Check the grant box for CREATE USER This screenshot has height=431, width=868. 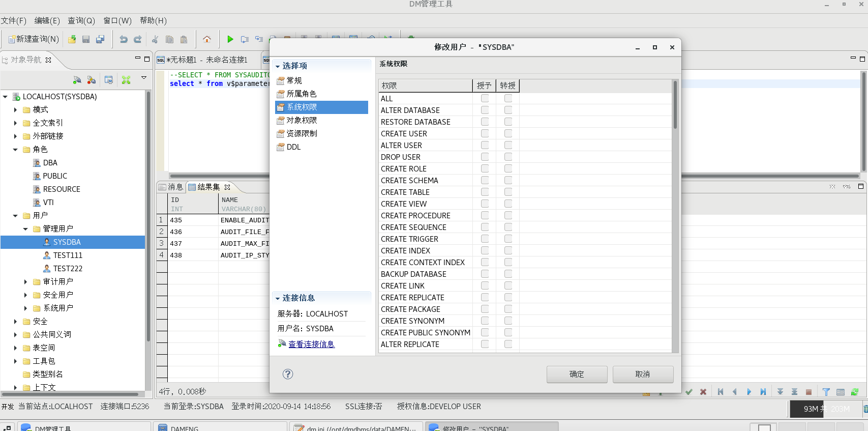[485, 133]
